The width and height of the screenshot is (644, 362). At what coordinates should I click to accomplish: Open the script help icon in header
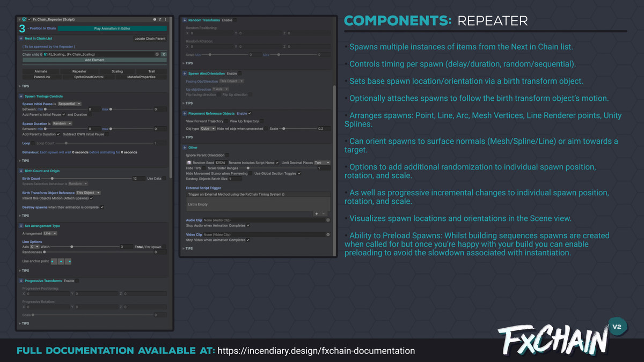155,19
